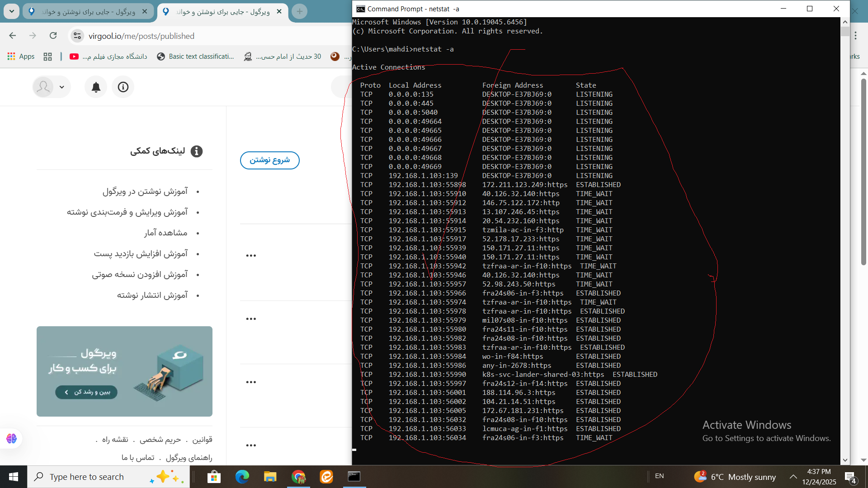Viewport: 868px width, 488px height.
Task: Open the tab search dropdown arrow
Action: click(x=11, y=11)
